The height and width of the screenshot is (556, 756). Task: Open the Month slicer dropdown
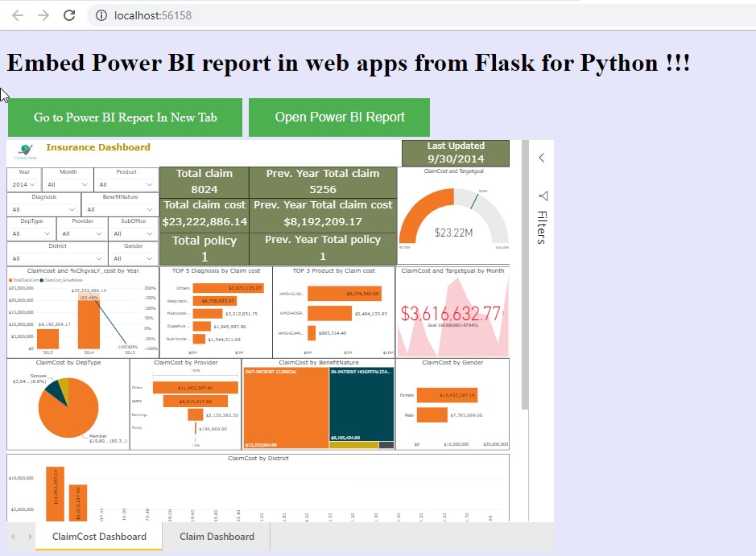tap(68, 185)
